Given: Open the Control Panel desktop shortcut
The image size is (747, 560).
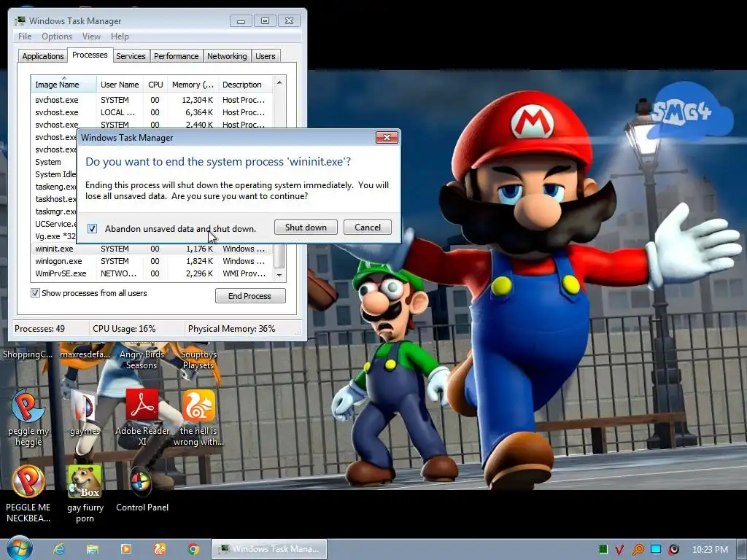Looking at the screenshot, I should point(142,489).
